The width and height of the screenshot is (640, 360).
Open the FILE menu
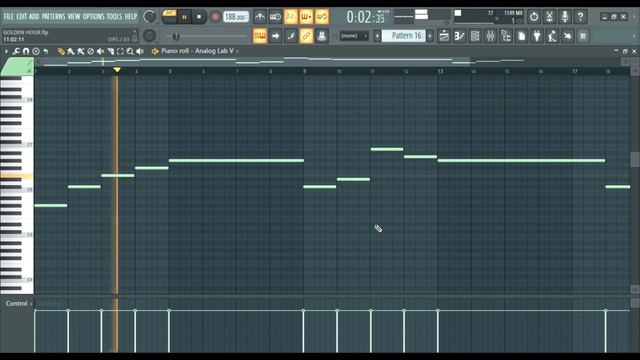coord(8,17)
